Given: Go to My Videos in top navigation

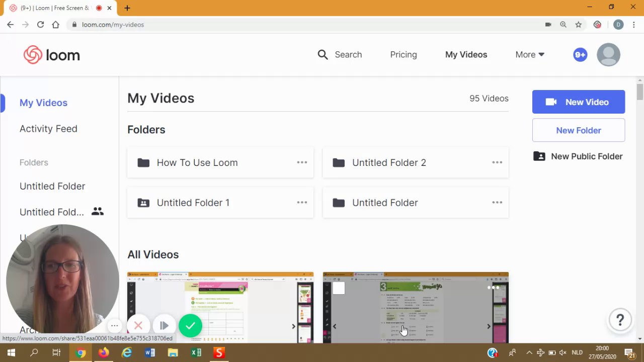Looking at the screenshot, I should (x=466, y=54).
